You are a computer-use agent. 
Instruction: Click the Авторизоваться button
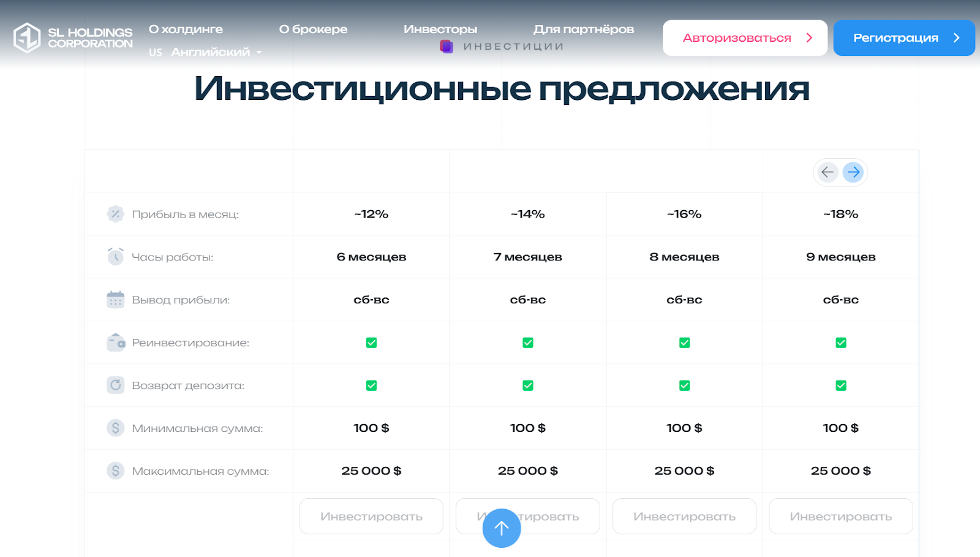[x=745, y=38]
